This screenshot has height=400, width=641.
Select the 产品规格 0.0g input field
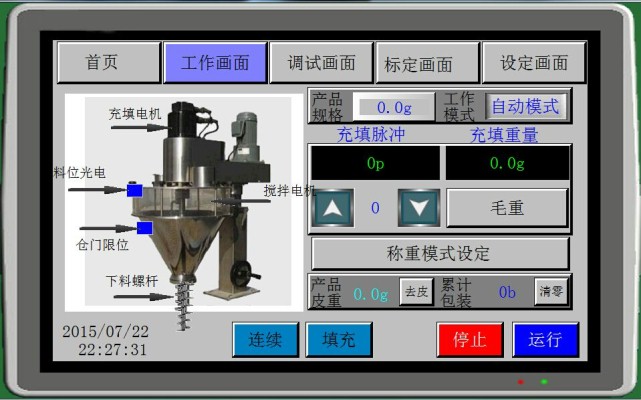(x=394, y=107)
